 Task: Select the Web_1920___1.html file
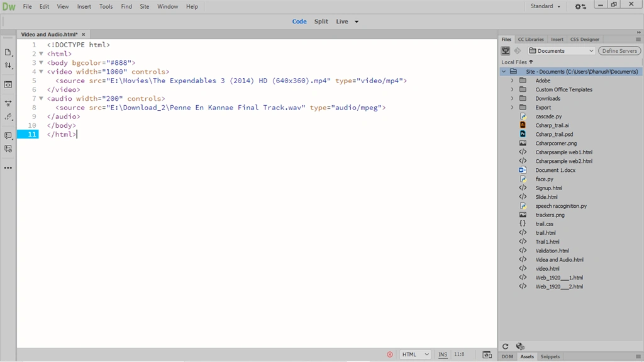[x=559, y=278]
